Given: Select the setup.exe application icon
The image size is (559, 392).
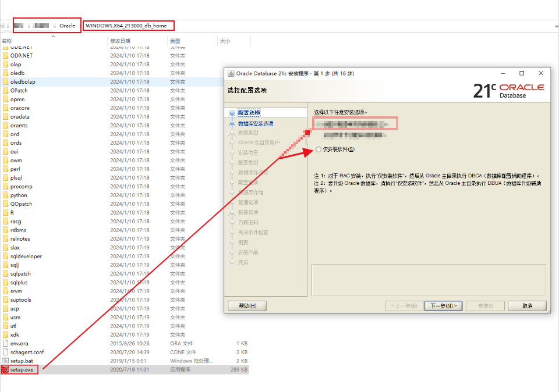Looking at the screenshot, I should [5, 369].
